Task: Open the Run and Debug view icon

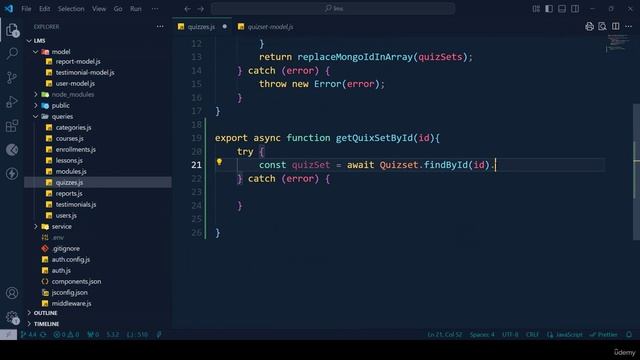Action: click(12, 102)
